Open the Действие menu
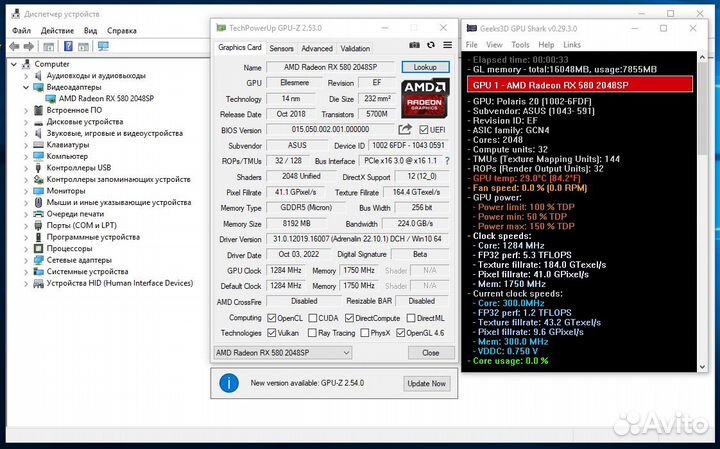The image size is (720, 449). (57, 31)
